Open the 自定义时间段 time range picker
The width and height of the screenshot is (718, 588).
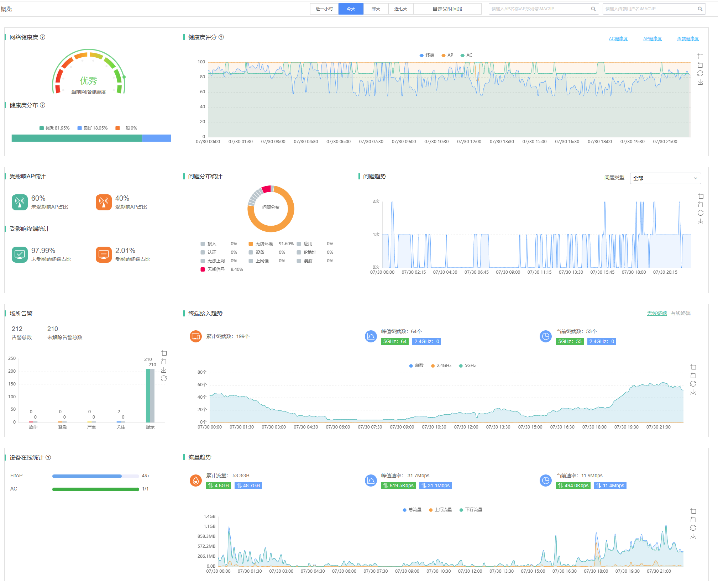click(x=447, y=9)
